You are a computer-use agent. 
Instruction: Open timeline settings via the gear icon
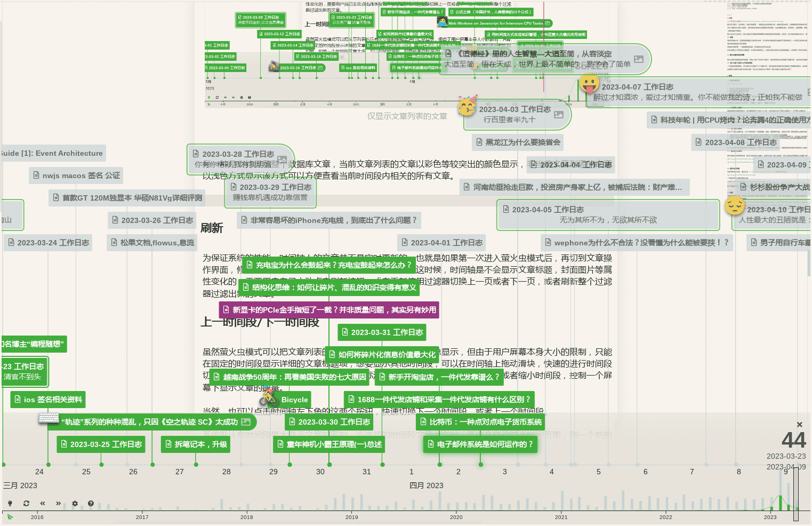[x=75, y=503]
